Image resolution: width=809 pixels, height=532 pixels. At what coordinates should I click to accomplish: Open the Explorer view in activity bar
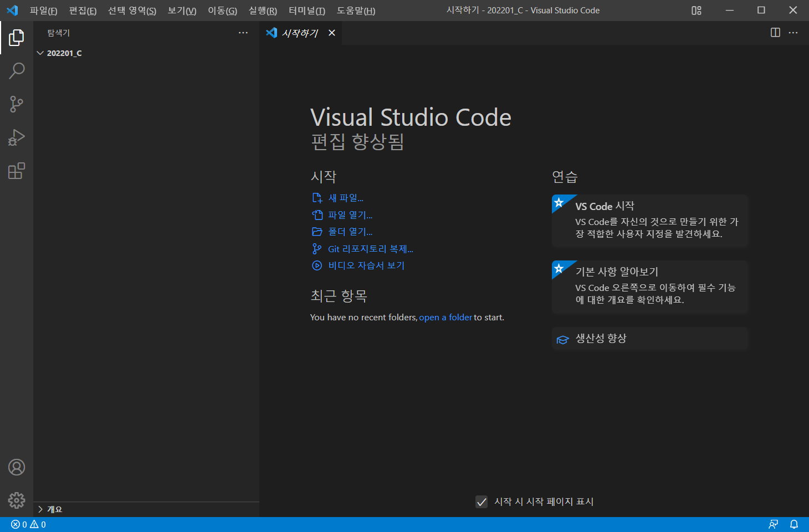point(17,38)
